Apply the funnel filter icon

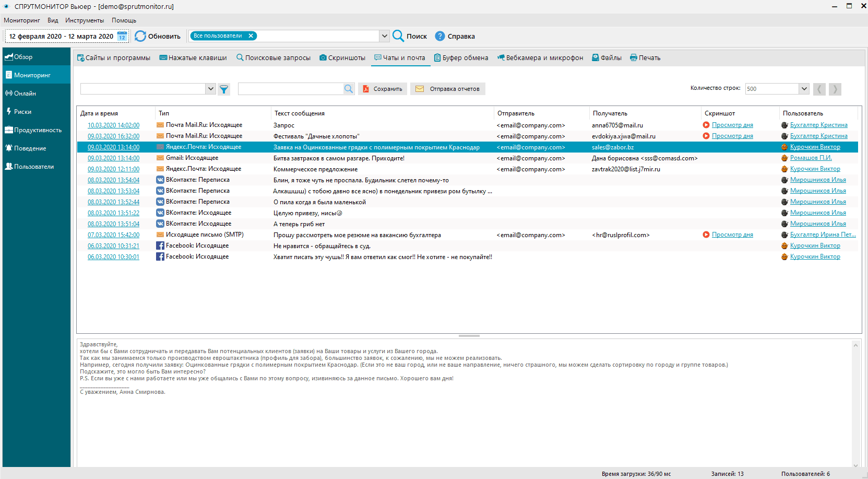click(x=224, y=89)
